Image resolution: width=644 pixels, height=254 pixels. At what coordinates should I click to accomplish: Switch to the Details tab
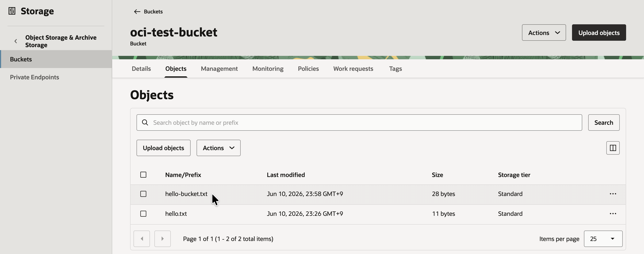[x=141, y=69]
